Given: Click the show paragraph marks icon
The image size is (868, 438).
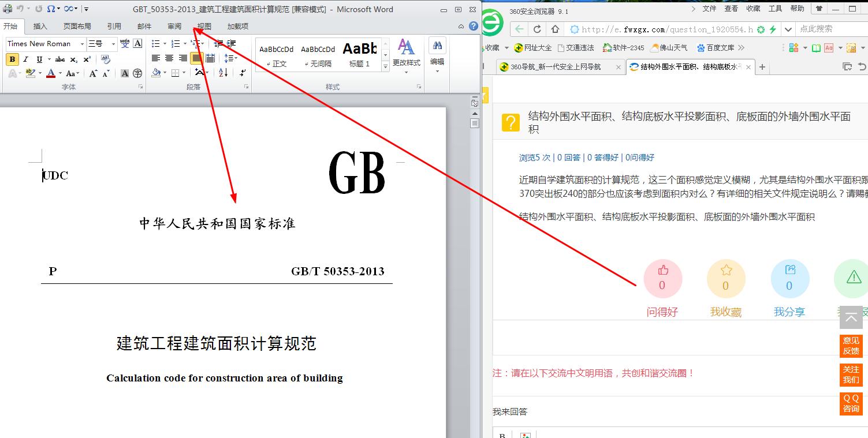Looking at the screenshot, I should click(243, 73).
